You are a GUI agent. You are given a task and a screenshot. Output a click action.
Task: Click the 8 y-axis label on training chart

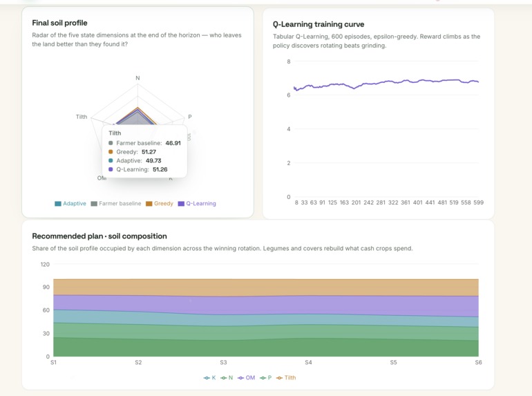289,62
